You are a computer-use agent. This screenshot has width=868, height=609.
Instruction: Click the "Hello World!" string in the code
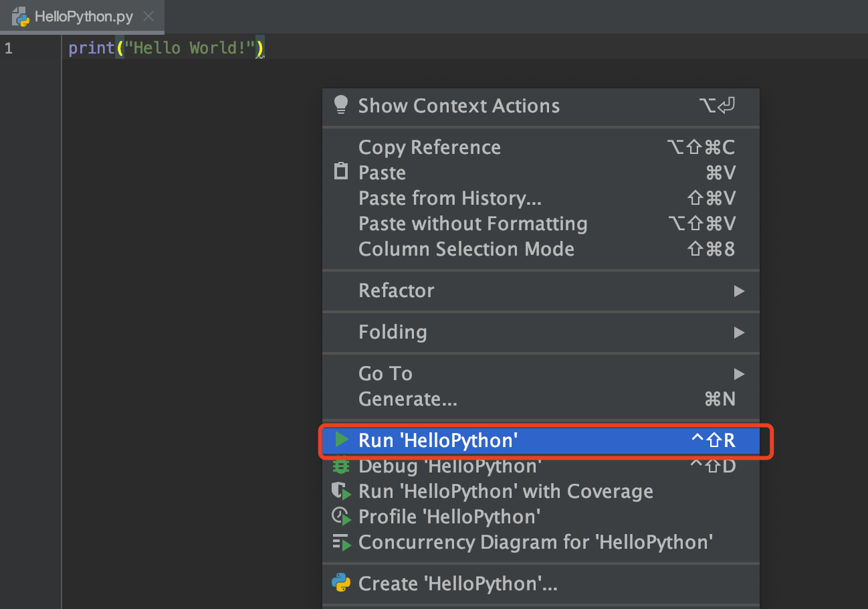[190, 48]
